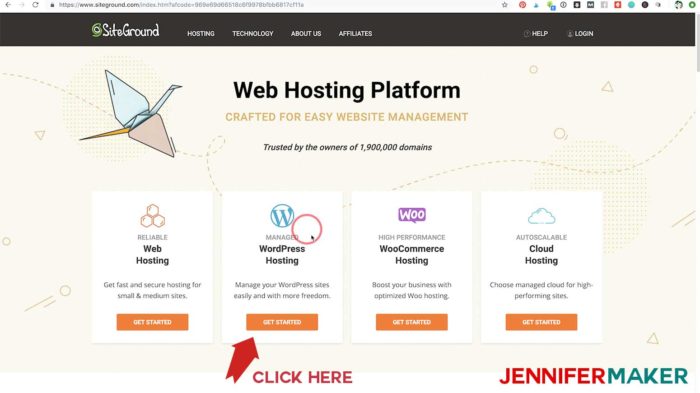The image size is (700, 393).
Task: Click the 'HIGH PERFORMANCE' label
Action: [412, 237]
